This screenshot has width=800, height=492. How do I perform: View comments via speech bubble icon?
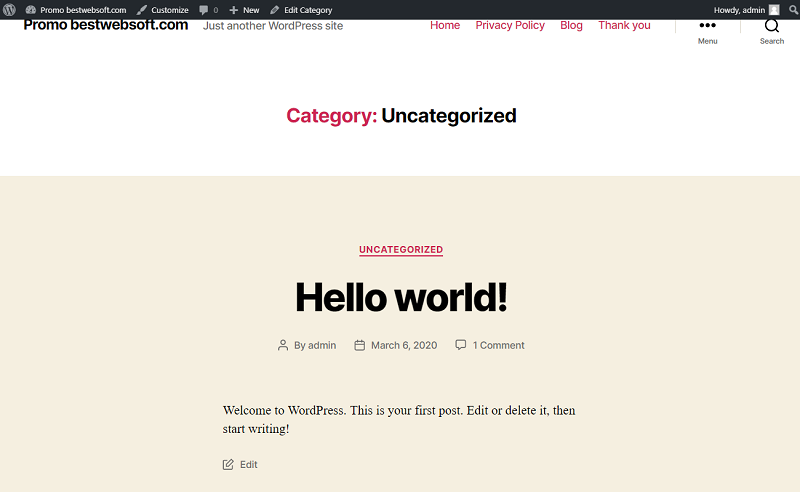coord(204,10)
